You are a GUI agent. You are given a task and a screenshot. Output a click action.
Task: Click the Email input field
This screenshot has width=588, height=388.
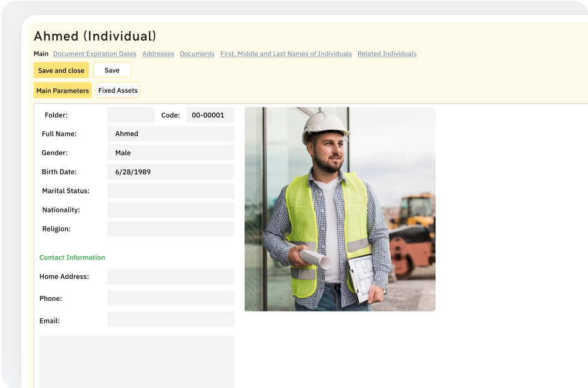[170, 319]
